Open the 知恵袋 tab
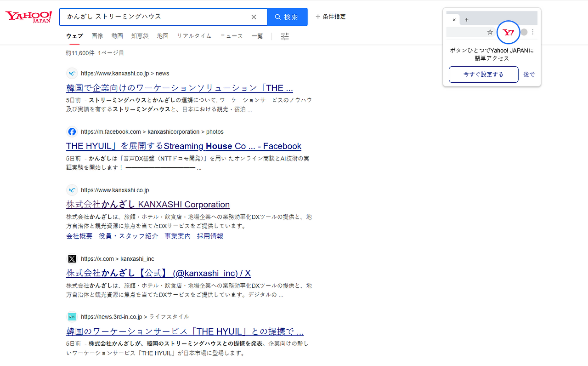The width and height of the screenshot is (588, 366). (x=140, y=36)
